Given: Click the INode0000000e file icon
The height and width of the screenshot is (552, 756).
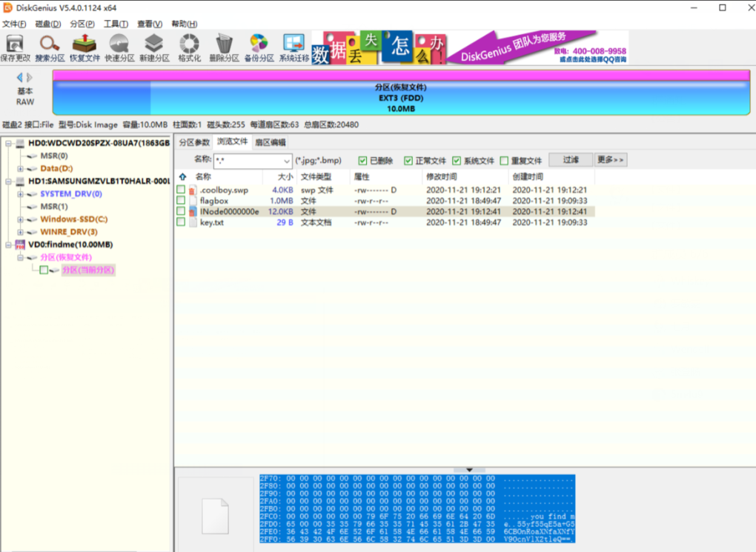Looking at the screenshot, I should [193, 212].
